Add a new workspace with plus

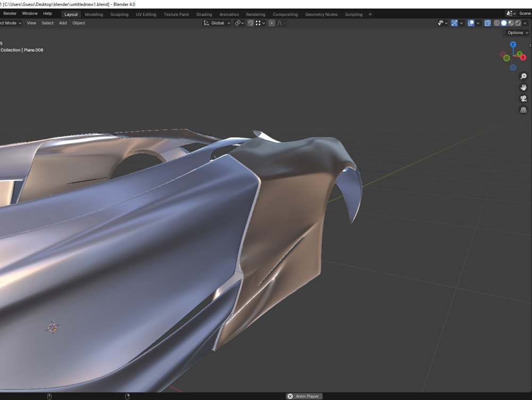click(x=370, y=14)
